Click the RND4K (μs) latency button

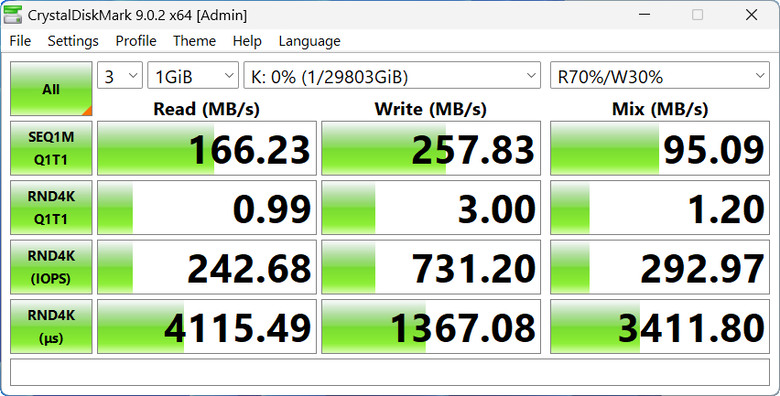pyautogui.click(x=51, y=326)
